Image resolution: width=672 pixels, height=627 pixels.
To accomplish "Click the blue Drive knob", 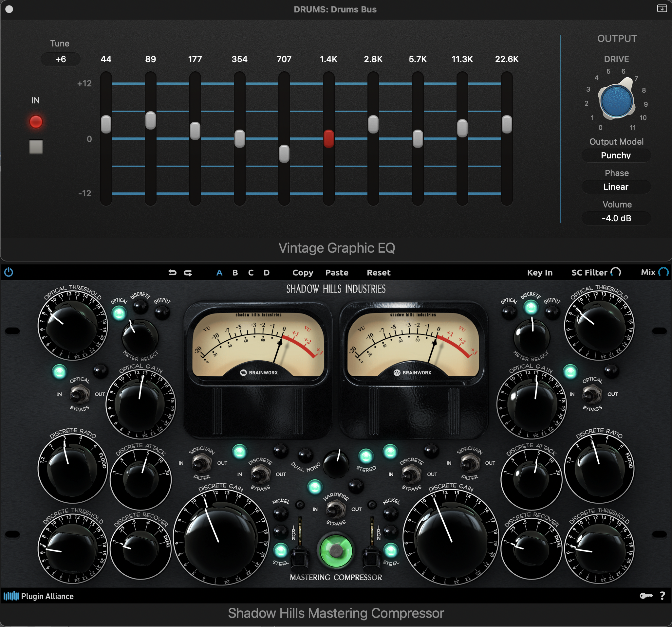I will coord(616,101).
